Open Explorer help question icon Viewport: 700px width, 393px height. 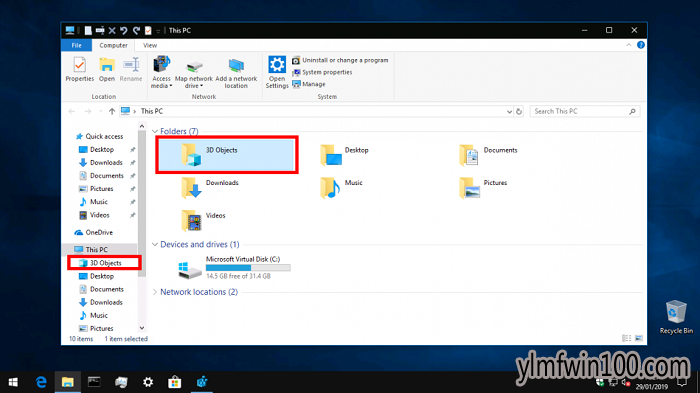[x=641, y=45]
